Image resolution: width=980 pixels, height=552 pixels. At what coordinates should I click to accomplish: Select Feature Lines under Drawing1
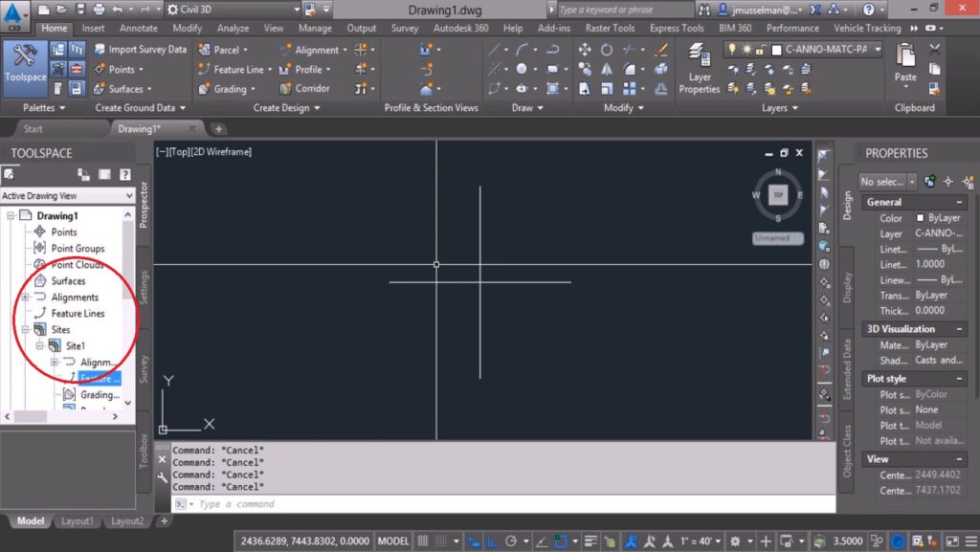[x=78, y=314]
